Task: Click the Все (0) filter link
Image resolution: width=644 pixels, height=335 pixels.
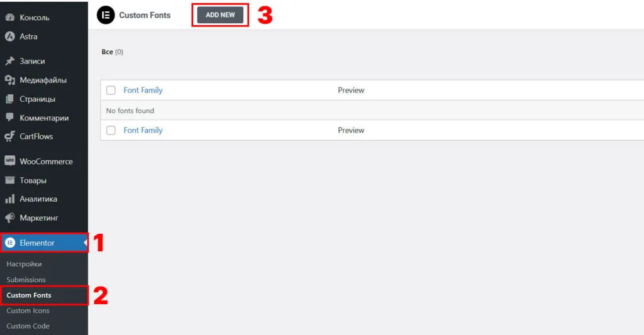Action: click(112, 52)
